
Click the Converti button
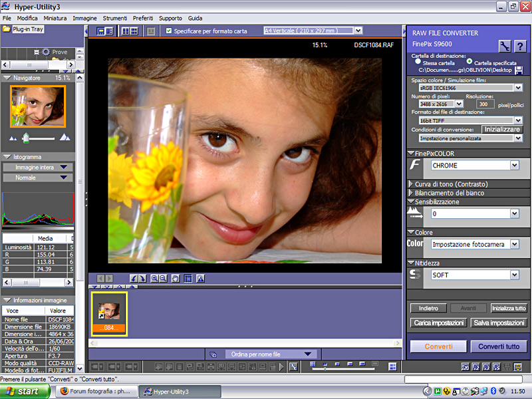[438, 346]
